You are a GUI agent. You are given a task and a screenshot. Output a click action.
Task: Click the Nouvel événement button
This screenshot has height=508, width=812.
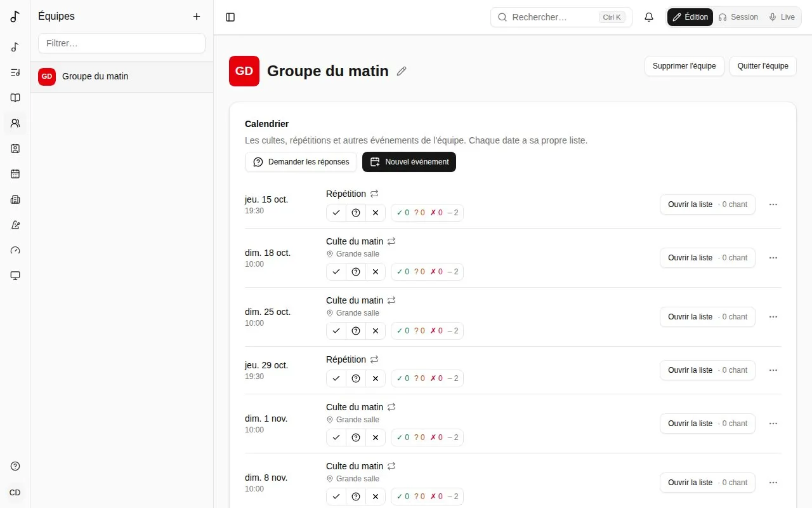[x=409, y=162]
